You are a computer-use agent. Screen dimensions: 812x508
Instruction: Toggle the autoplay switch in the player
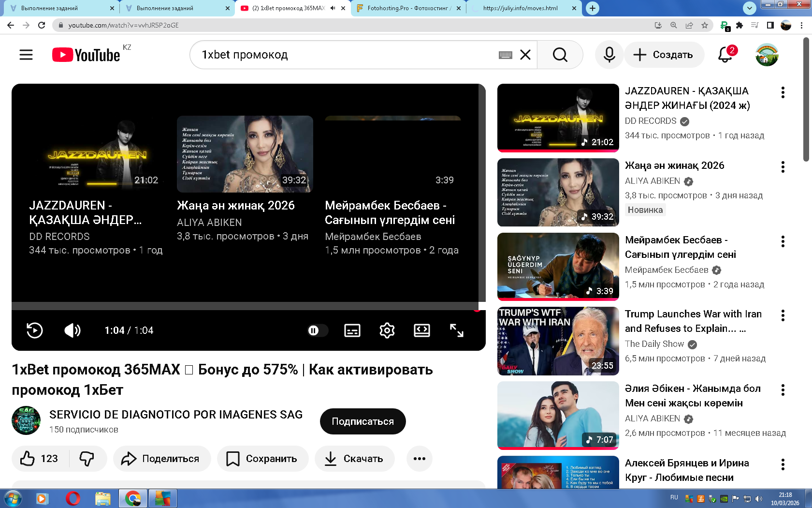pos(317,330)
